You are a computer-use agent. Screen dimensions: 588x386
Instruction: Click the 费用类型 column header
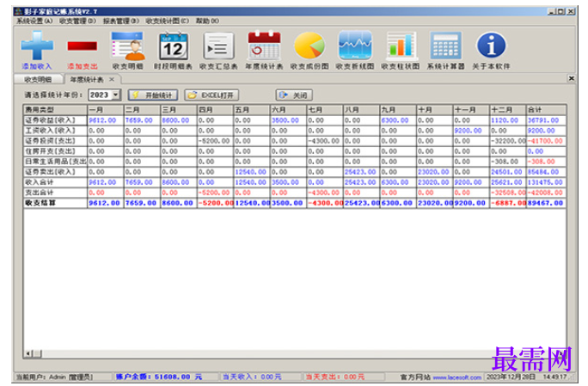(x=55, y=110)
